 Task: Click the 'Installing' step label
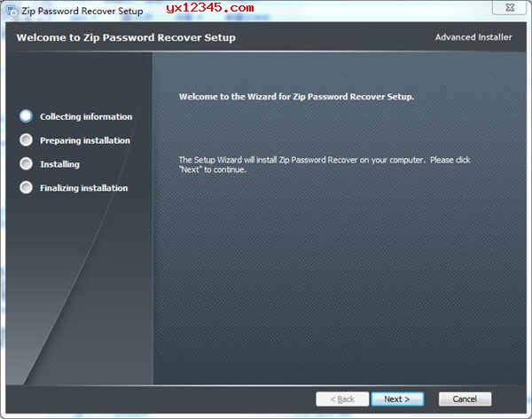[x=59, y=164]
